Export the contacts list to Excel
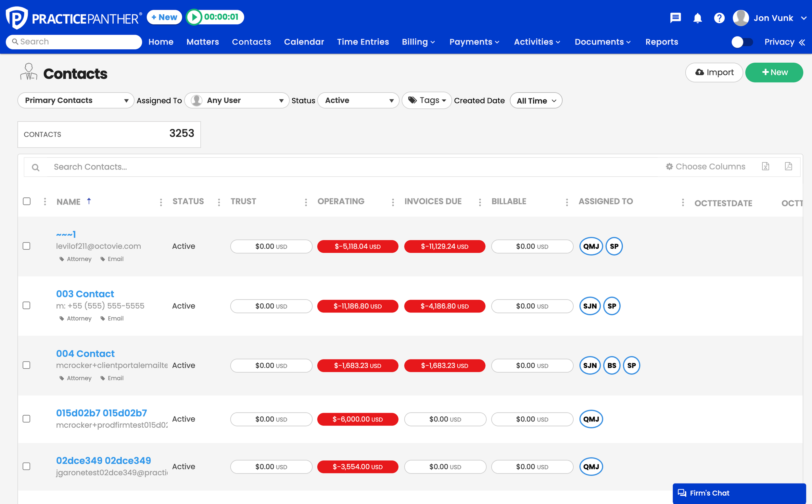Viewport: 812px width, 504px height. point(766,166)
